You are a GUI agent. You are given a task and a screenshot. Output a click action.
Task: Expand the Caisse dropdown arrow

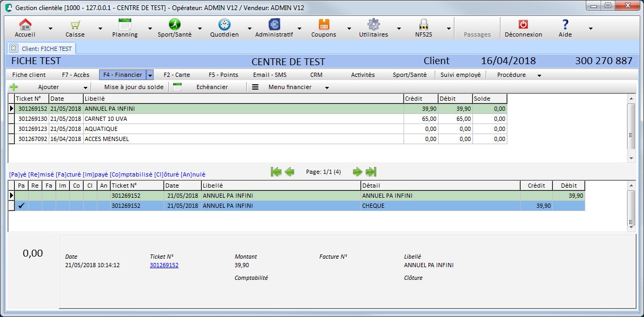[x=100, y=28]
